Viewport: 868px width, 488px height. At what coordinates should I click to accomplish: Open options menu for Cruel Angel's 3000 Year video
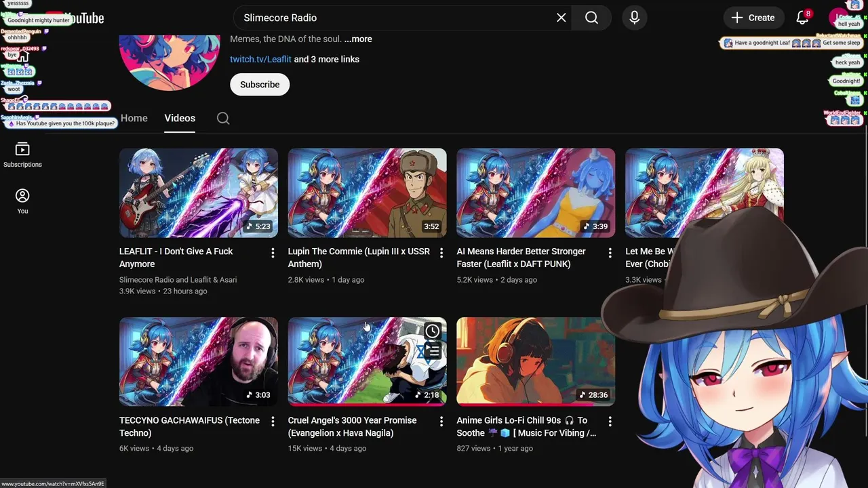pyautogui.click(x=441, y=422)
